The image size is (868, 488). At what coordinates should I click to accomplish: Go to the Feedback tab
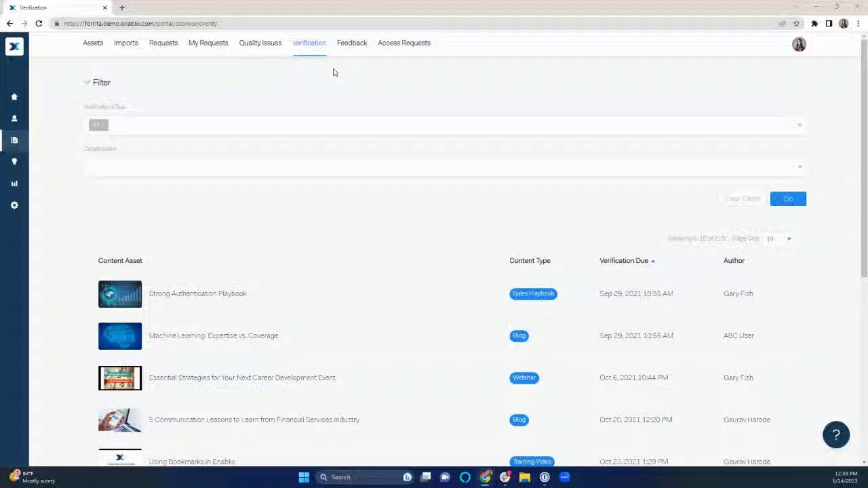[352, 43]
